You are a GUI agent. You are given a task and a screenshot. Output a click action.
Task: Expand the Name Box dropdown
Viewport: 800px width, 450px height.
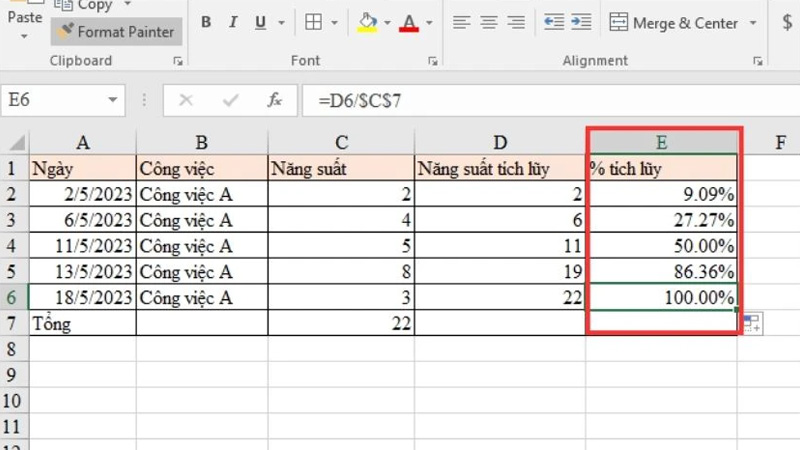tap(113, 100)
